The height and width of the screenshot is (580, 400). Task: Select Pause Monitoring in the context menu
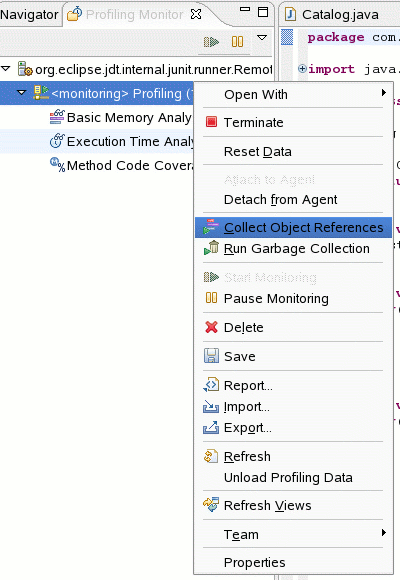(x=276, y=298)
